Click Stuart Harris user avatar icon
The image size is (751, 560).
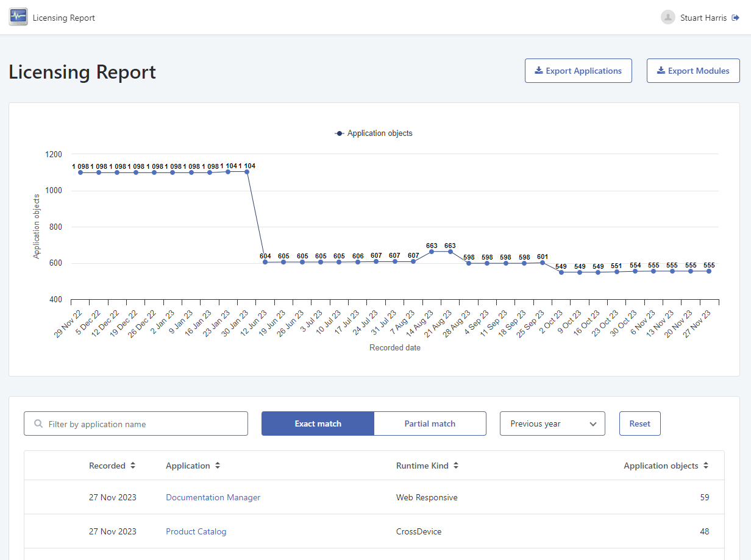[x=668, y=17]
